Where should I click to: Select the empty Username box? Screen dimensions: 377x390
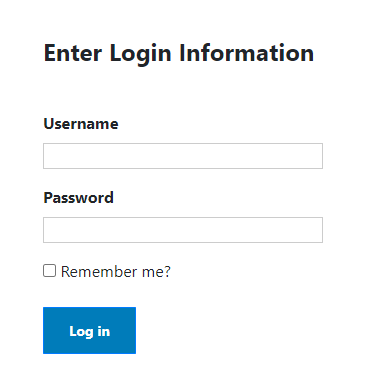(183, 156)
